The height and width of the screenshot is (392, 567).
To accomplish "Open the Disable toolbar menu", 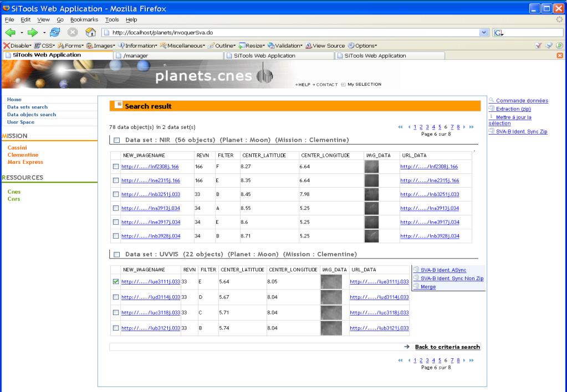I will (17, 45).
